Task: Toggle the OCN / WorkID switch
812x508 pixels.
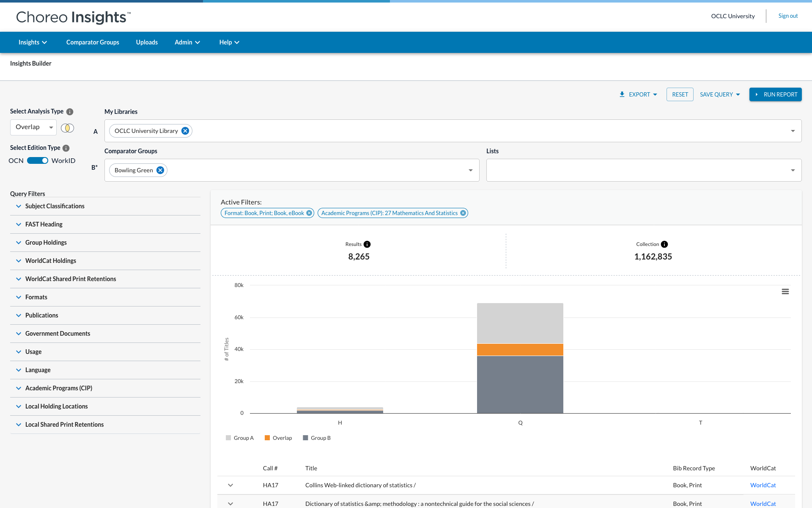Action: click(38, 160)
